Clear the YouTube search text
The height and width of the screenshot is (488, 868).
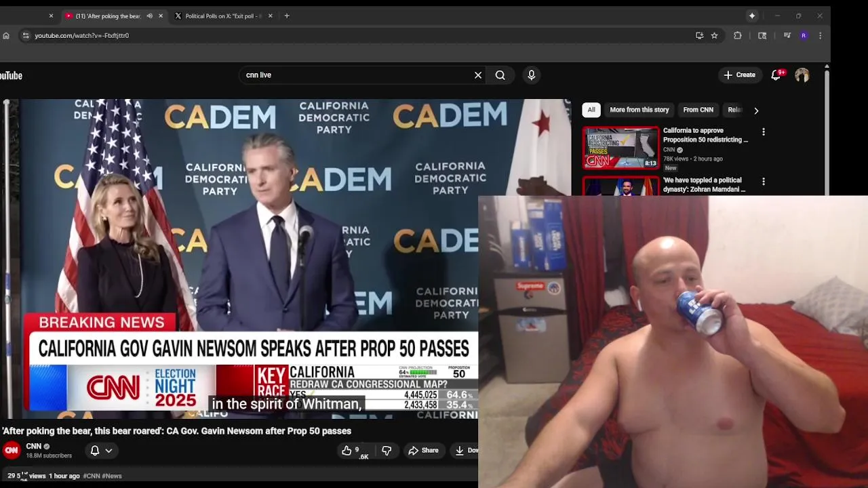(x=478, y=75)
